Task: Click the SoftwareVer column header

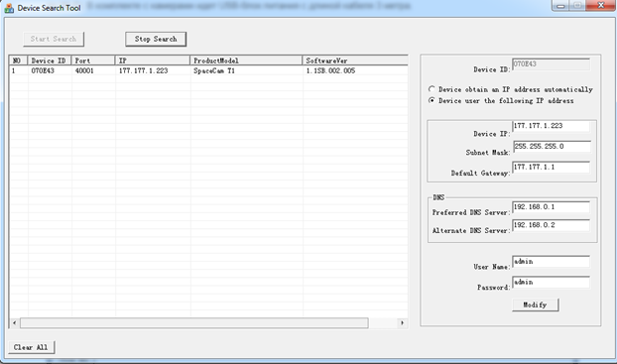Action: (355, 61)
